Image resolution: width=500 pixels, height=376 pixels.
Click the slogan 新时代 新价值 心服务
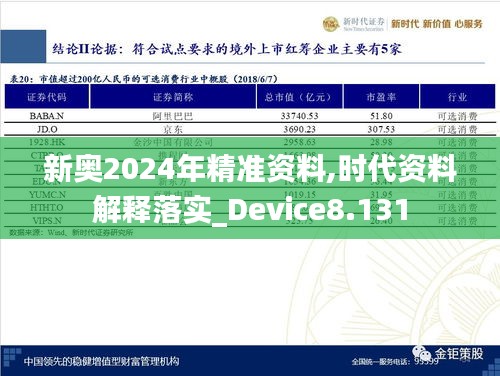[437, 24]
